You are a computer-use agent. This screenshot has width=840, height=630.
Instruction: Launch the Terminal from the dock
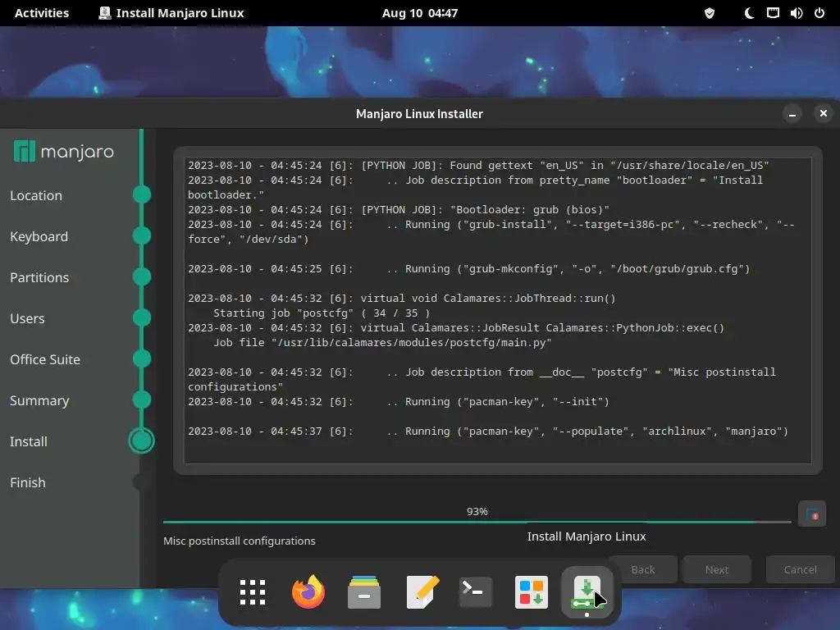(x=475, y=592)
